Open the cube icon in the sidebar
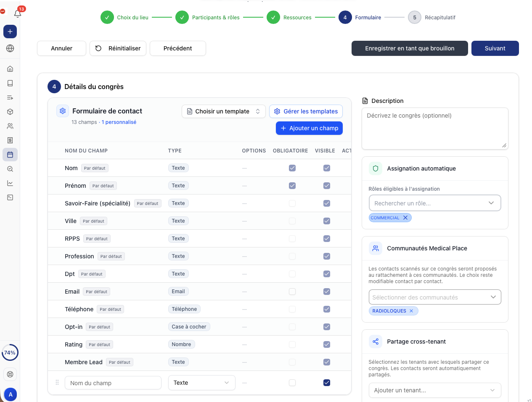The height and width of the screenshot is (402, 532). pos(10,112)
